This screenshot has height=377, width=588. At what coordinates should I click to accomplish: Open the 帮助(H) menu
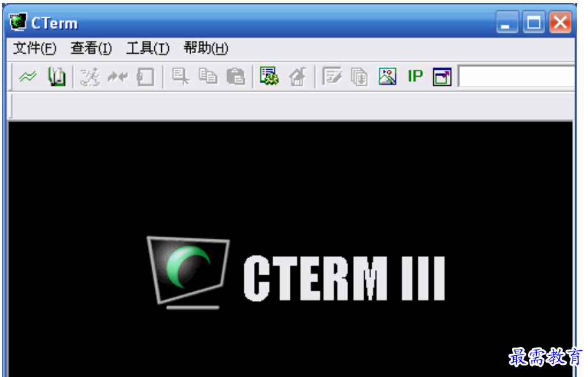point(205,48)
